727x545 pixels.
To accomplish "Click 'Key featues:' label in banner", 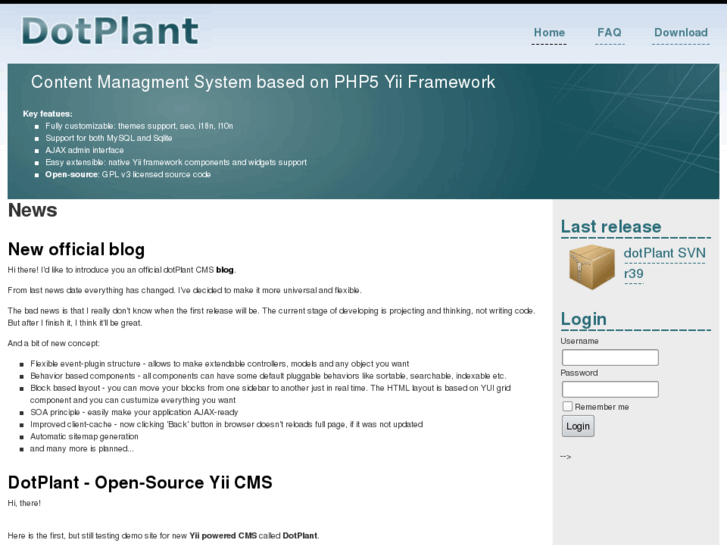I will pyautogui.click(x=47, y=114).
